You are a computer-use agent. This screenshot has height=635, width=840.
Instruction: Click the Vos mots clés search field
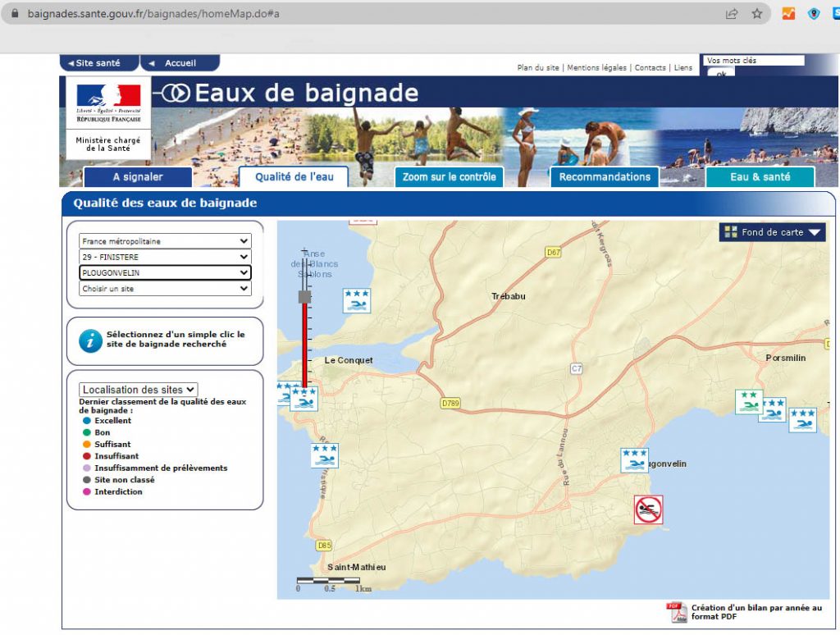pyautogui.click(x=755, y=61)
